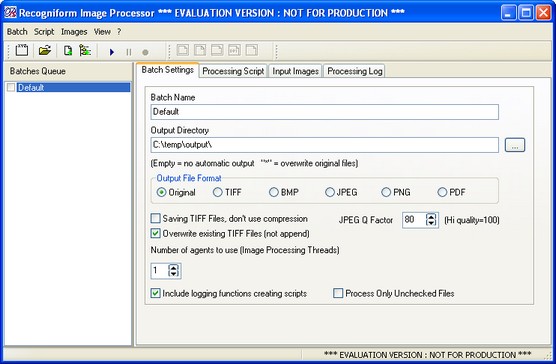Image resolution: width=556 pixels, height=364 pixels.
Task: Click the stop (grey circle) toolbar icon
Action: pos(145,52)
